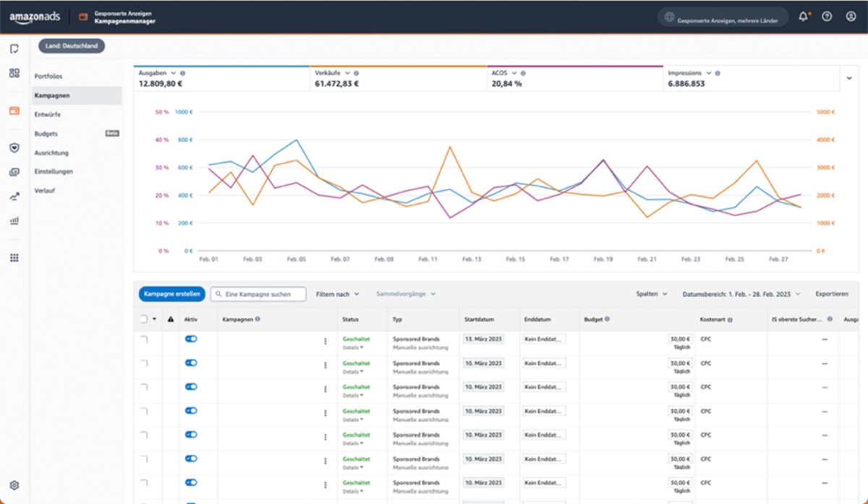Click the Startdatum column header
Screen dimensions: 868x504
(477, 319)
